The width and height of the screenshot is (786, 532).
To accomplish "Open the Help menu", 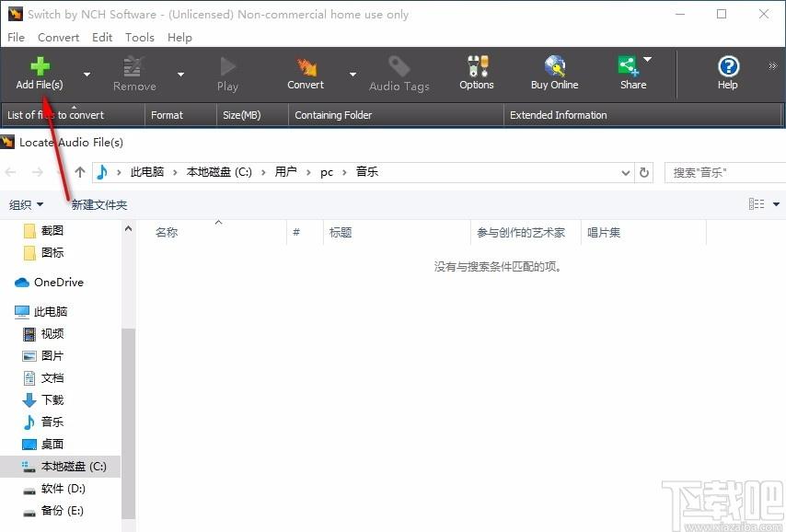I will click(x=179, y=38).
